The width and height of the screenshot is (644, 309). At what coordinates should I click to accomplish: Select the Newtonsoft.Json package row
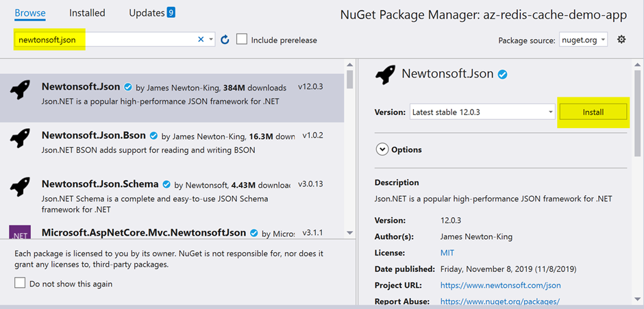point(172,98)
